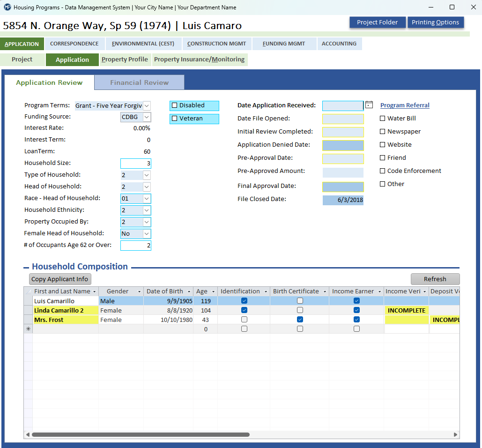The height and width of the screenshot is (448, 482).
Task: Select the new record row marker
Action: coord(28,329)
